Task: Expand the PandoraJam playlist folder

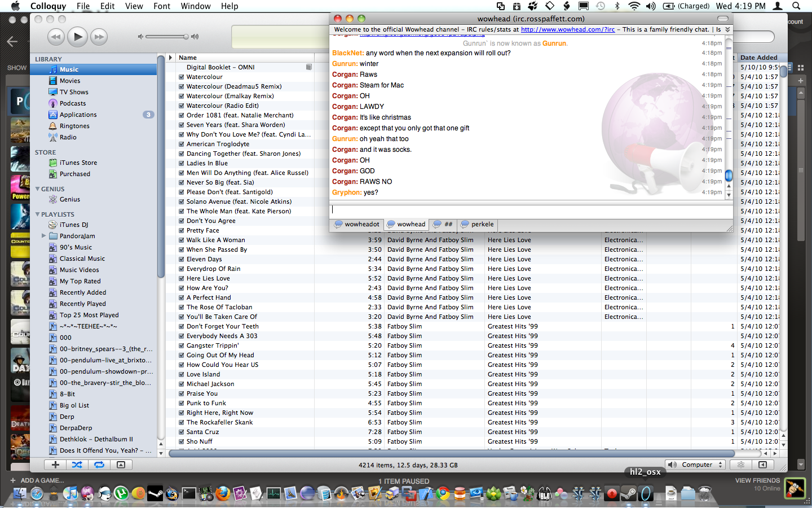Action: pos(44,236)
